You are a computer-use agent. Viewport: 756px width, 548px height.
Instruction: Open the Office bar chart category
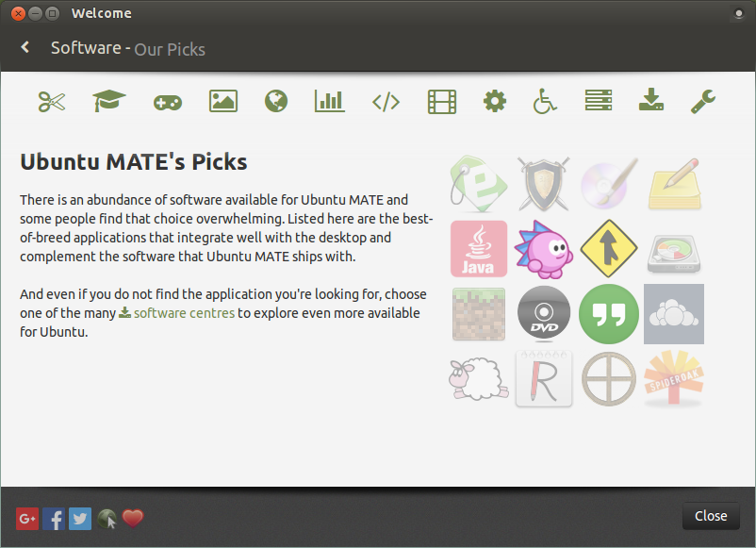coord(330,101)
